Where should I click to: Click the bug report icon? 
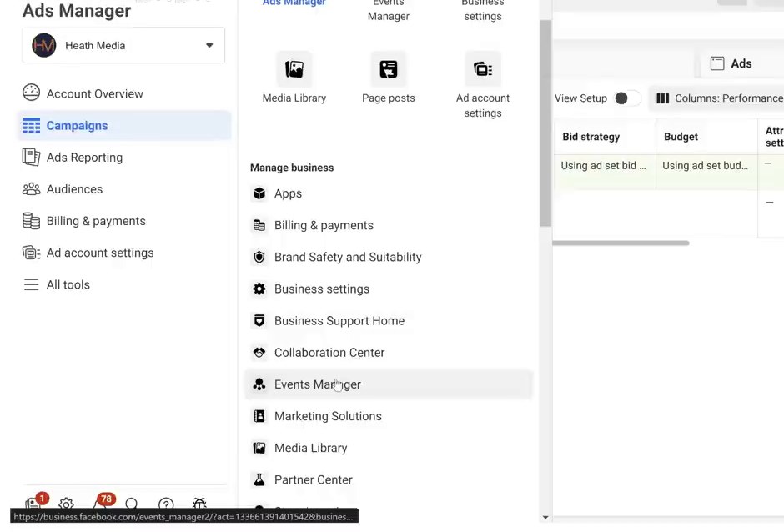pyautogui.click(x=199, y=504)
